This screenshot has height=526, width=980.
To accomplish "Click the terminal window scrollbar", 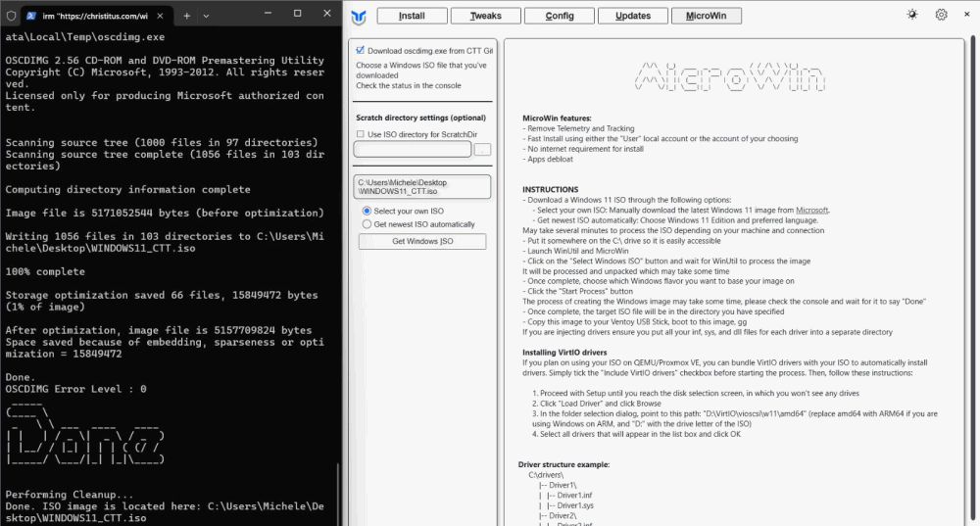I will pyautogui.click(x=338, y=494).
